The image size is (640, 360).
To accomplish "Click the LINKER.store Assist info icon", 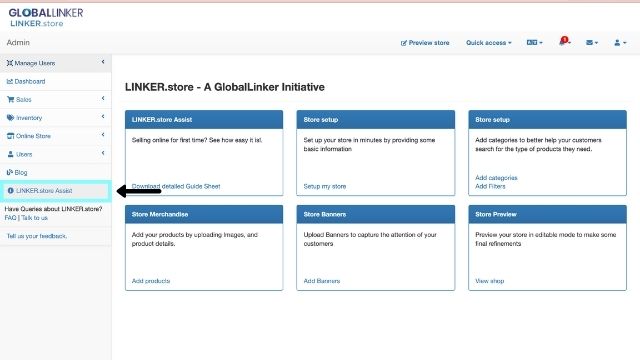I will [x=11, y=191].
